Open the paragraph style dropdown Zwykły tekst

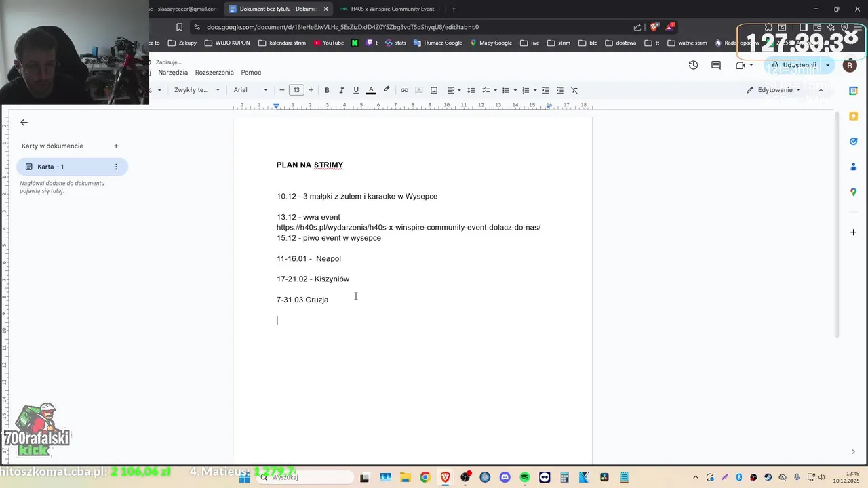point(197,90)
